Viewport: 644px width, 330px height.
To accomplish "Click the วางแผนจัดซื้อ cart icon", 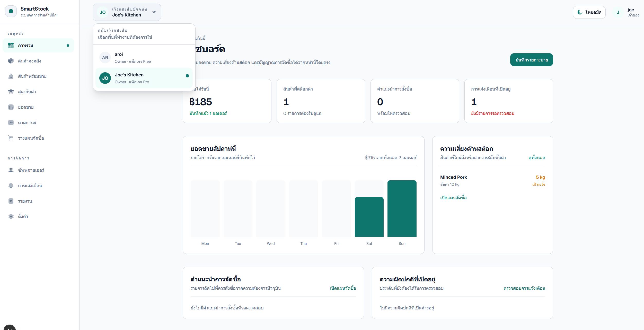I will [11, 138].
